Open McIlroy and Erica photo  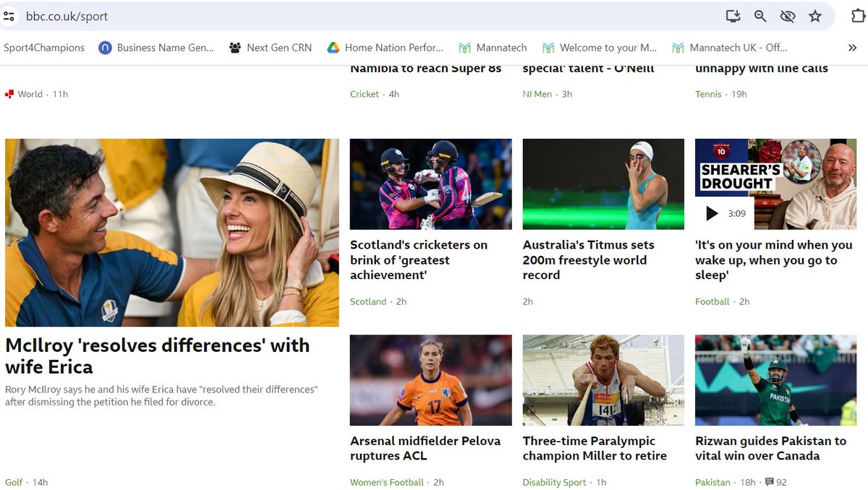[172, 233]
